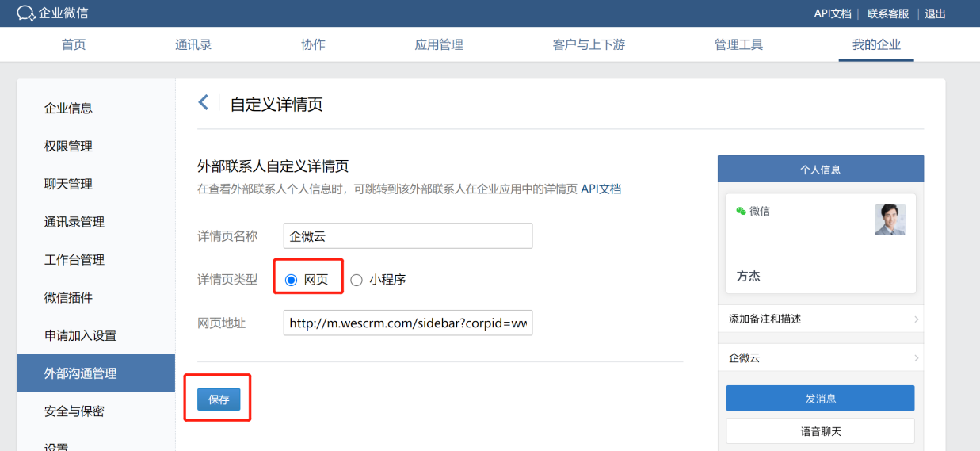The image size is (980, 451).
Task: Open the 客户与上下游 tab
Action: coord(589,44)
